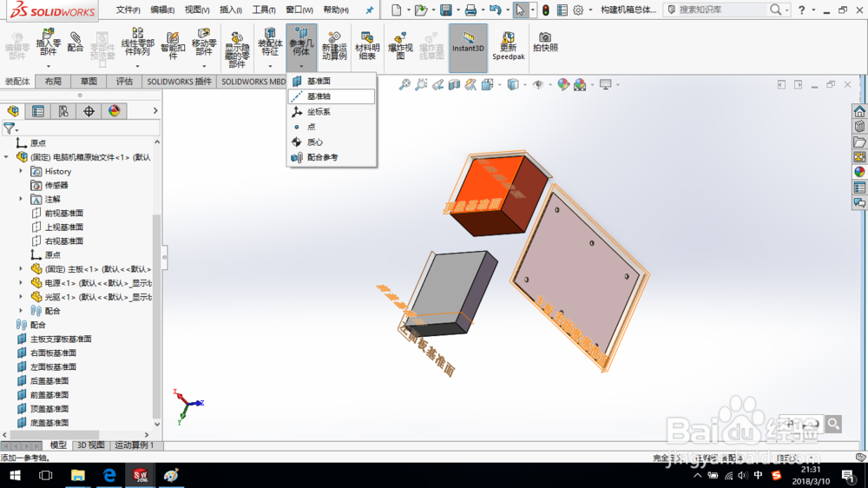Click the Edit Appearance color ball icon

tap(563, 85)
